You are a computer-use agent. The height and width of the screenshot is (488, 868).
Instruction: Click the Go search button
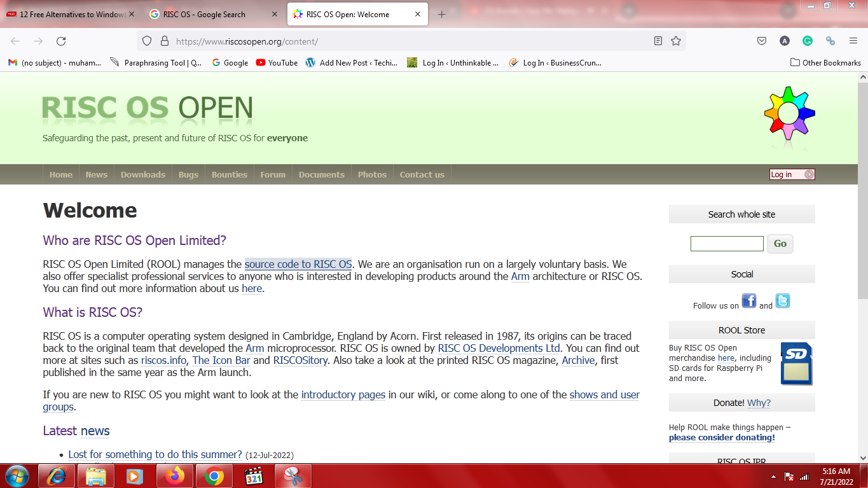[x=780, y=244]
